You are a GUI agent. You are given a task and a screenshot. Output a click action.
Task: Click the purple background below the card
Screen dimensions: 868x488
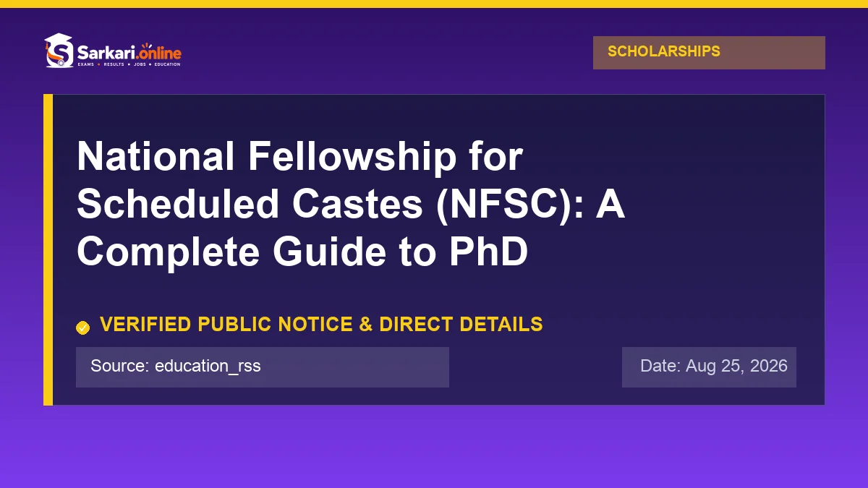point(434,447)
